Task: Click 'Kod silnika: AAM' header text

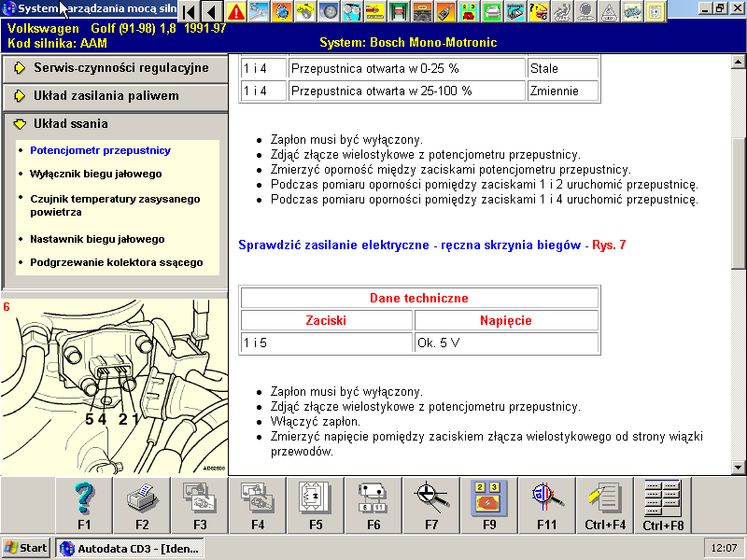Action: click(57, 43)
